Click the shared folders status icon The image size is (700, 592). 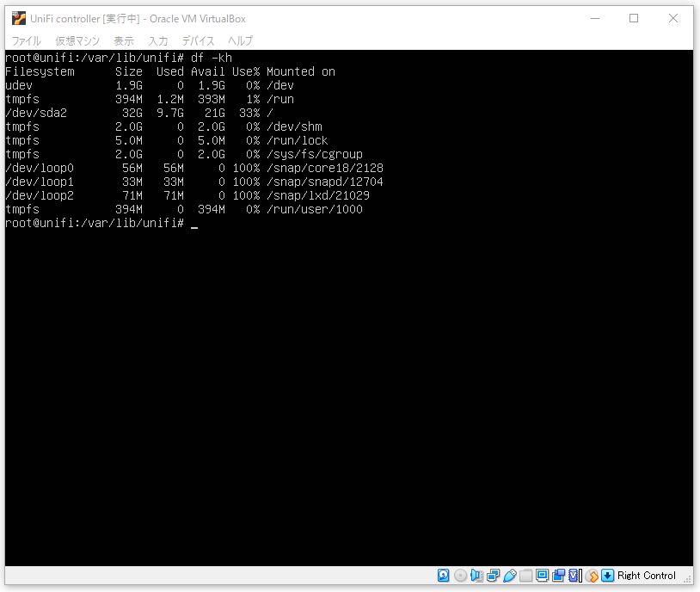[x=526, y=576]
